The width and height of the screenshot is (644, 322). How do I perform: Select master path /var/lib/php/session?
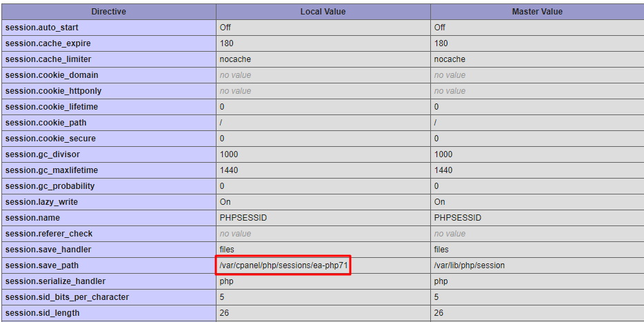click(470, 265)
